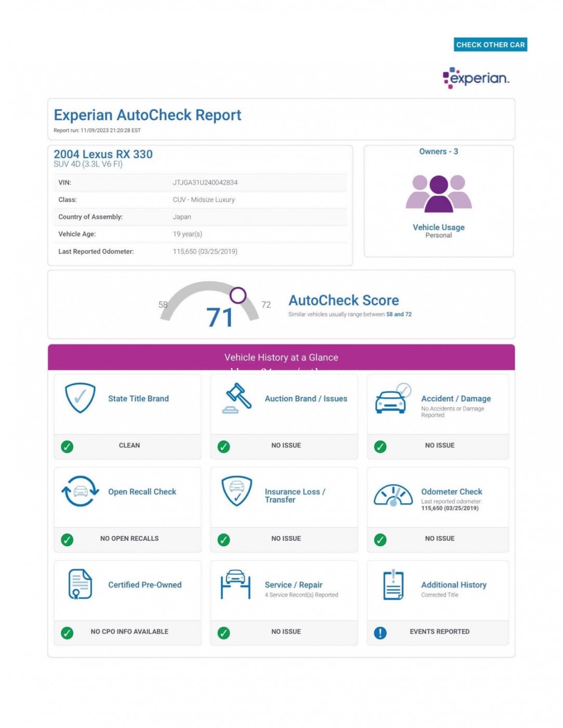Click the Experian logo
563x728 pixels.
click(476, 78)
